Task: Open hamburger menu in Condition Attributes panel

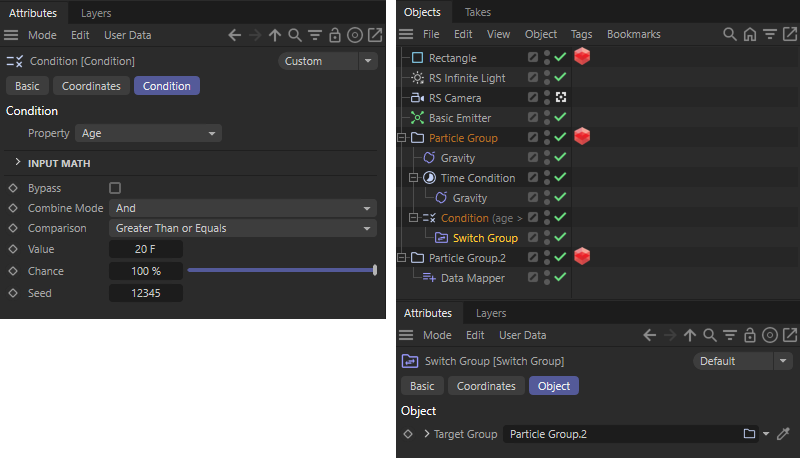Action: pos(11,35)
